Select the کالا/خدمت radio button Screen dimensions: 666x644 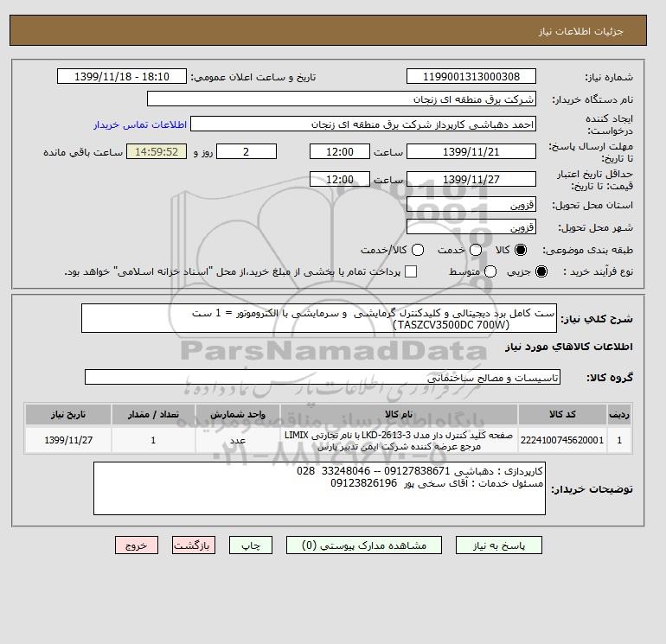tap(418, 250)
